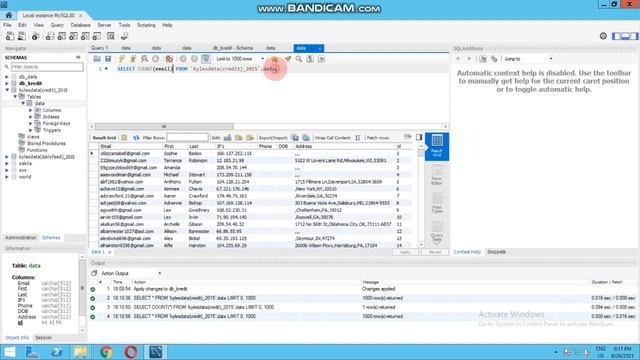Import records from external file icon
Screen dimensions: 640x360
tap(306, 138)
